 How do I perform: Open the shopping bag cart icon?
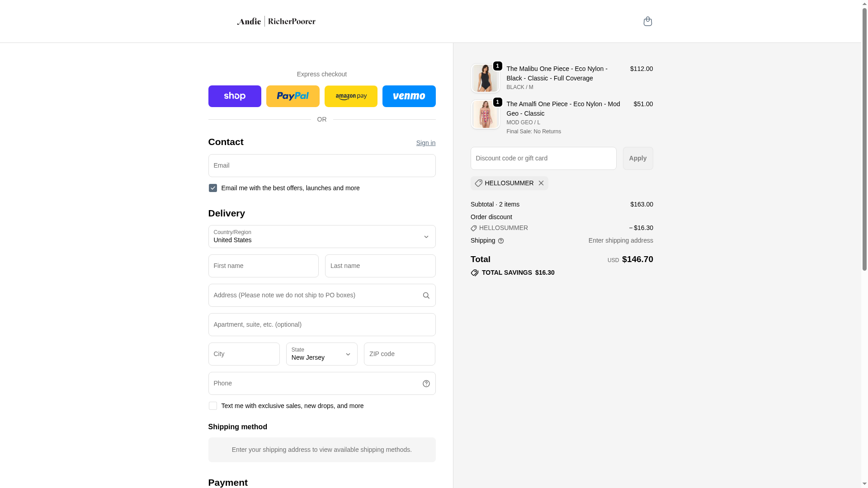[x=647, y=21]
